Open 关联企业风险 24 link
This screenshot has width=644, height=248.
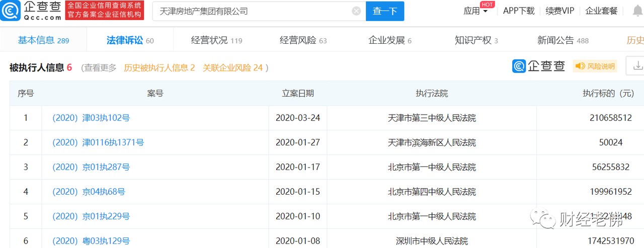233,67
